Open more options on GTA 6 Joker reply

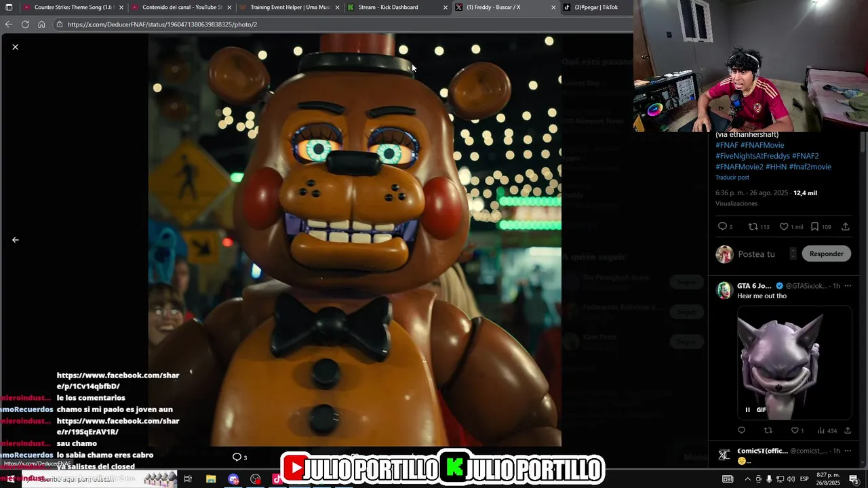(x=847, y=286)
